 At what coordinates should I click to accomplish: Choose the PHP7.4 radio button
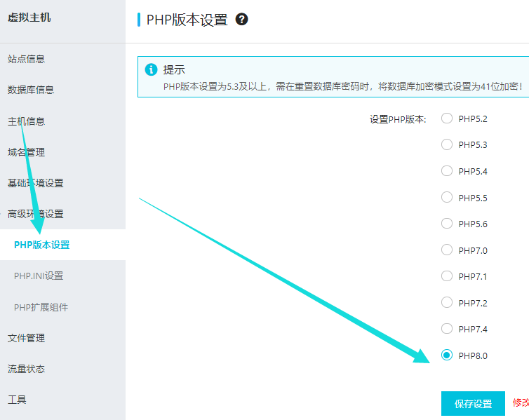click(447, 329)
